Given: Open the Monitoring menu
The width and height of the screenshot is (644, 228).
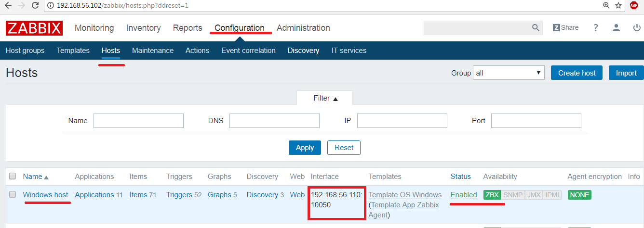Looking at the screenshot, I should tap(94, 28).
